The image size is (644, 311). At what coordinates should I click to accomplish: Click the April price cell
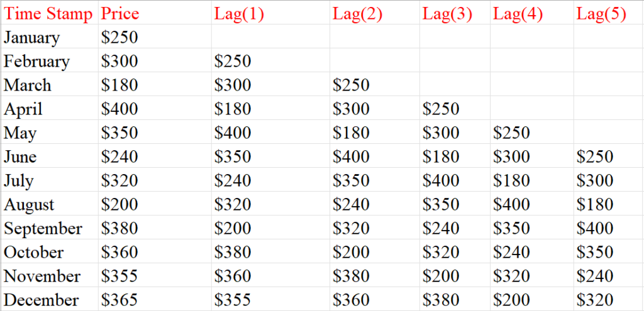pyautogui.click(x=119, y=109)
